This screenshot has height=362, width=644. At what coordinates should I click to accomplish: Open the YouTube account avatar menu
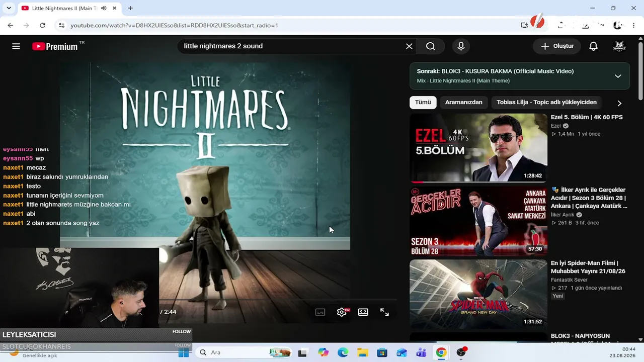619,46
